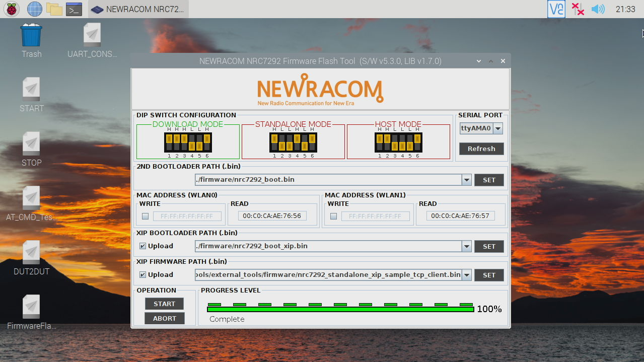Disable the Upload checkbox for XIP bootloader
644x362 pixels.
click(142, 246)
